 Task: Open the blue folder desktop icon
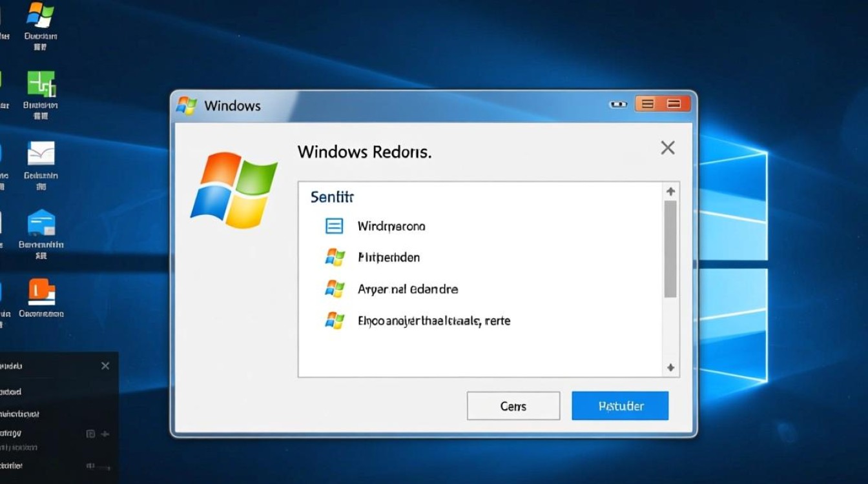[41, 223]
